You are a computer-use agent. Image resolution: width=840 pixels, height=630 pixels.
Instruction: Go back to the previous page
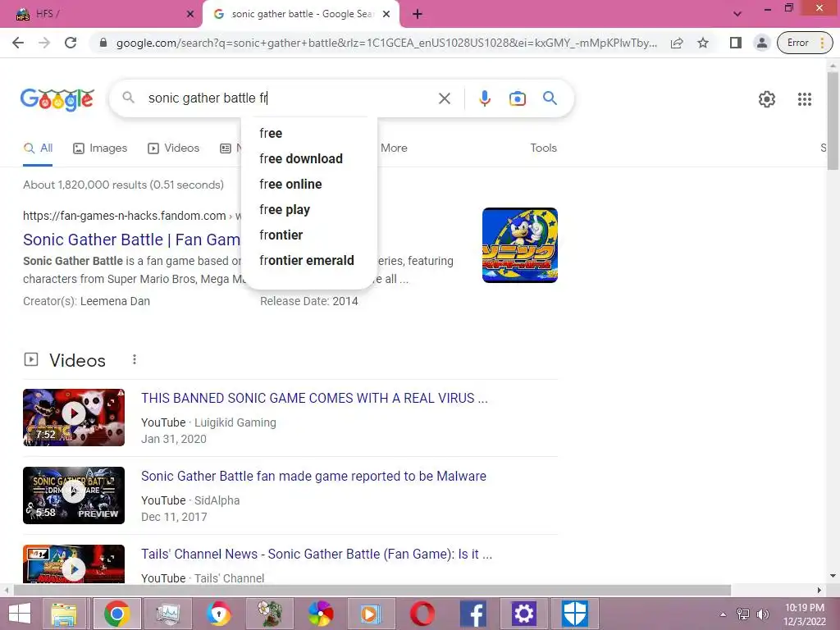(x=18, y=43)
